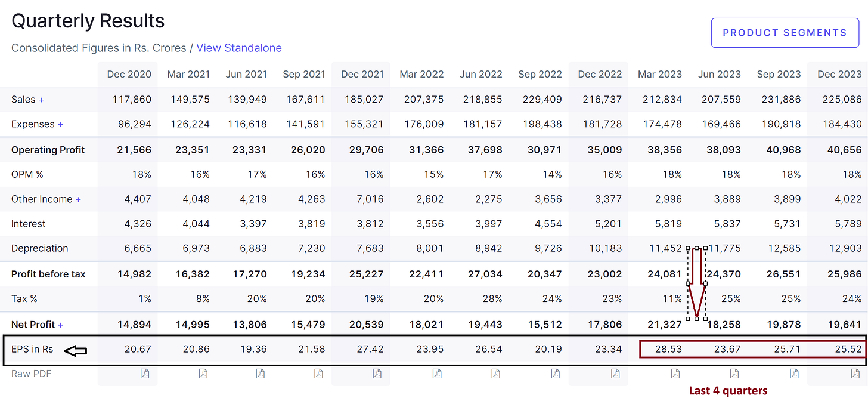
Task: Click the Product Segments button
Action: [785, 33]
